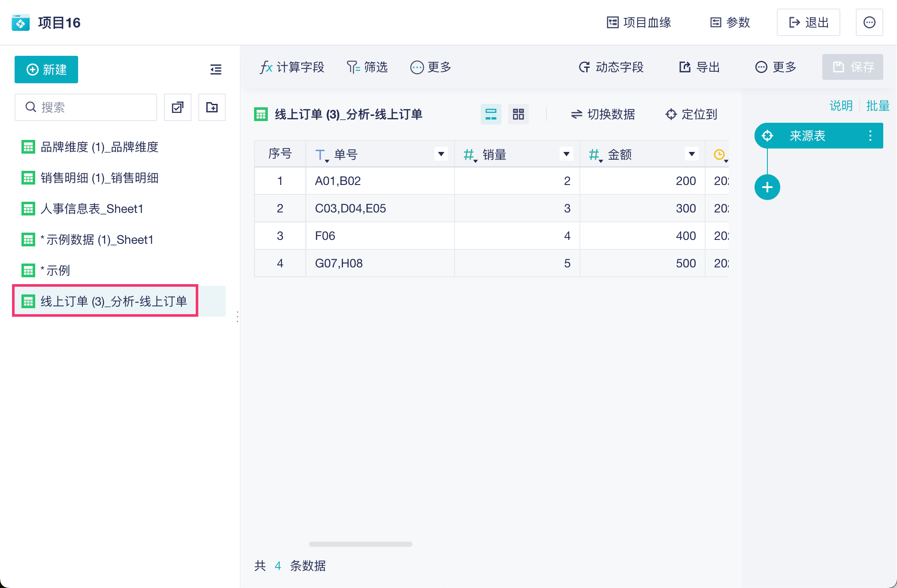The image size is (897, 588).
Task: Click the circular plus add-step button
Action: (x=767, y=187)
